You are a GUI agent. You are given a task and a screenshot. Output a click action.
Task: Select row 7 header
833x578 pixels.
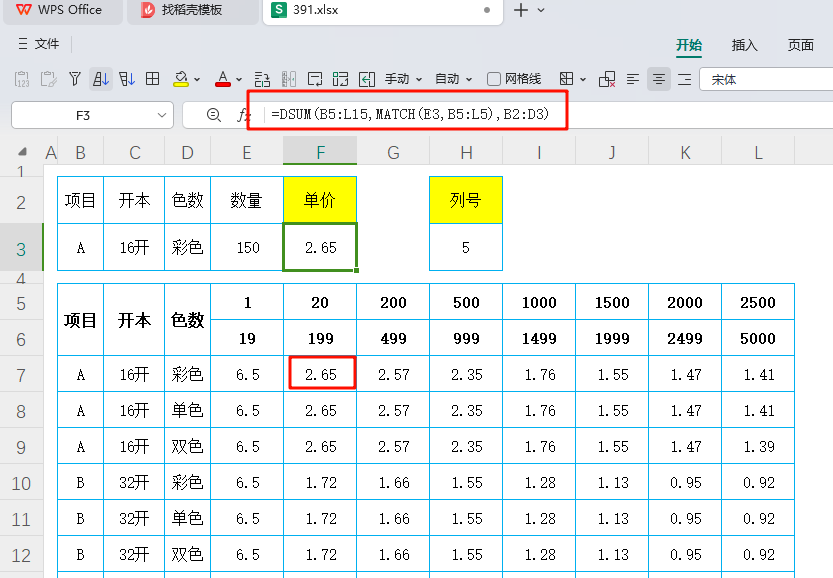(x=21, y=376)
